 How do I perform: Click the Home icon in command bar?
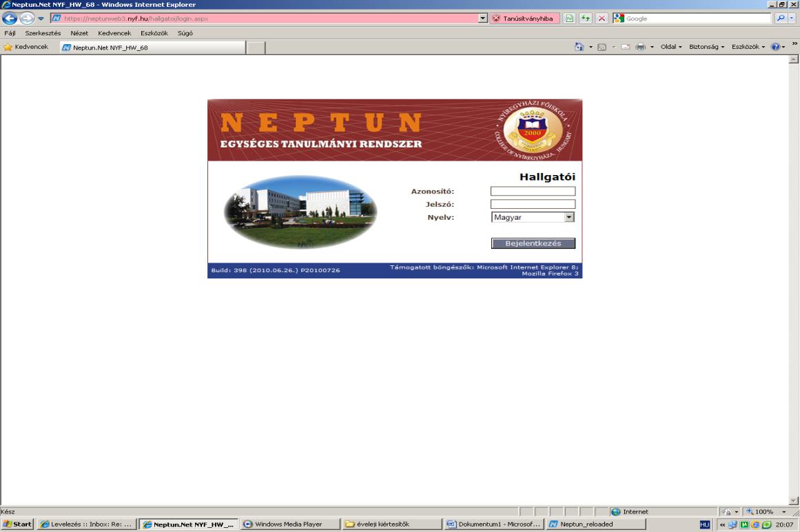[x=579, y=47]
